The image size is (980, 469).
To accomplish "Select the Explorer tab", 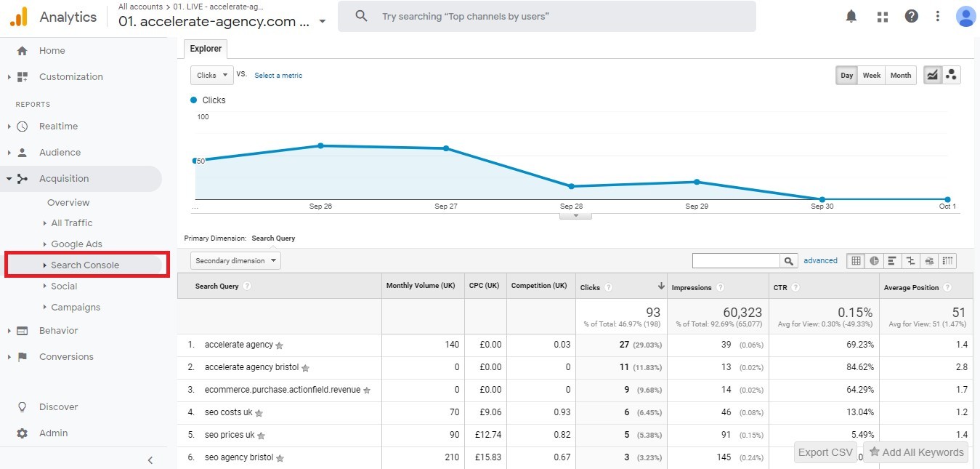I will (206, 49).
